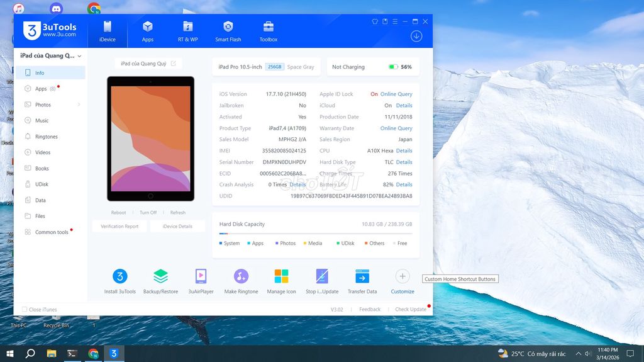Toggle the Close iTunes checkbox

click(25, 309)
